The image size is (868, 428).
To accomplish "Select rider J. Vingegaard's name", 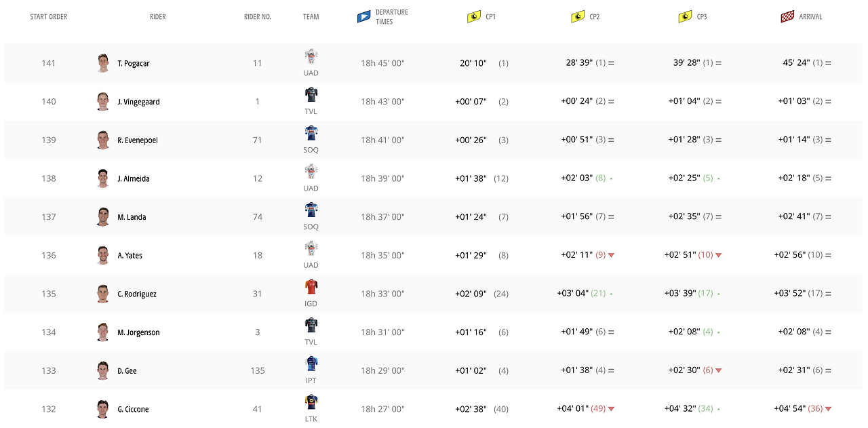I will [138, 101].
